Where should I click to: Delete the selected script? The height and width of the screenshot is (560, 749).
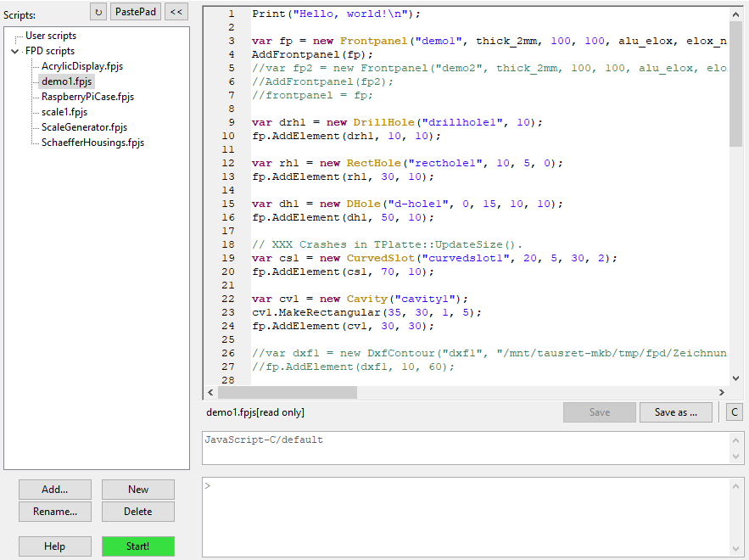(138, 512)
